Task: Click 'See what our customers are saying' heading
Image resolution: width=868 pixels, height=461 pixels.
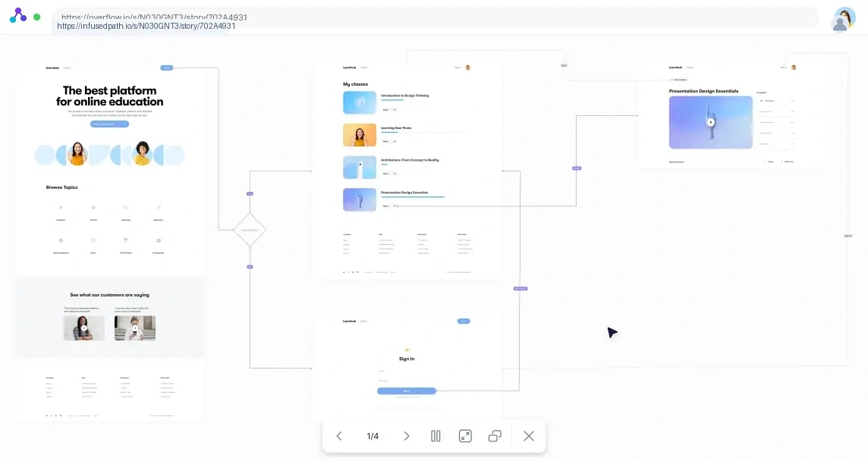Action: [109, 294]
